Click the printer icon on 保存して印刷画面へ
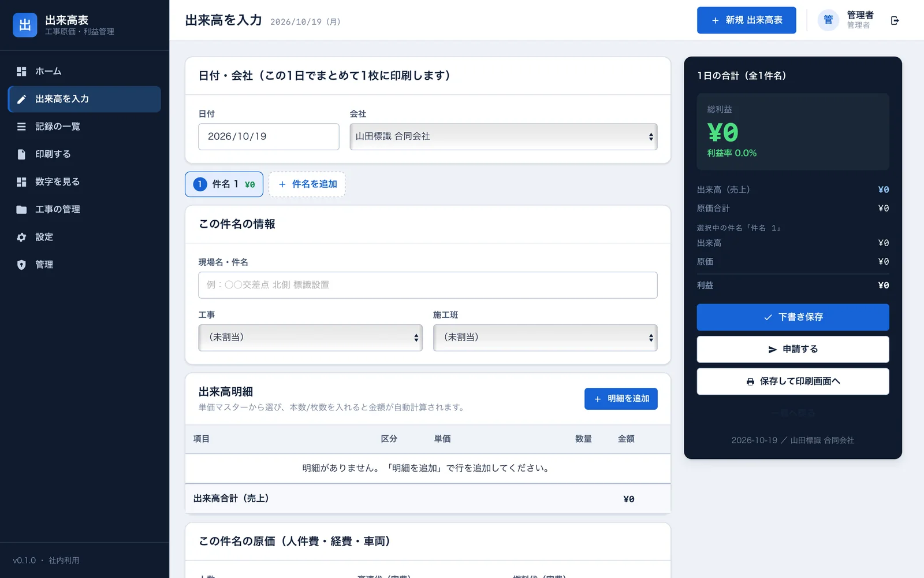 coord(750,381)
